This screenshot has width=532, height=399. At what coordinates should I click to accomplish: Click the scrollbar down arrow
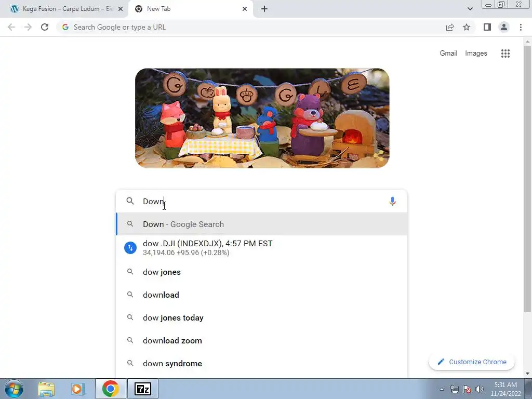tap(527, 374)
